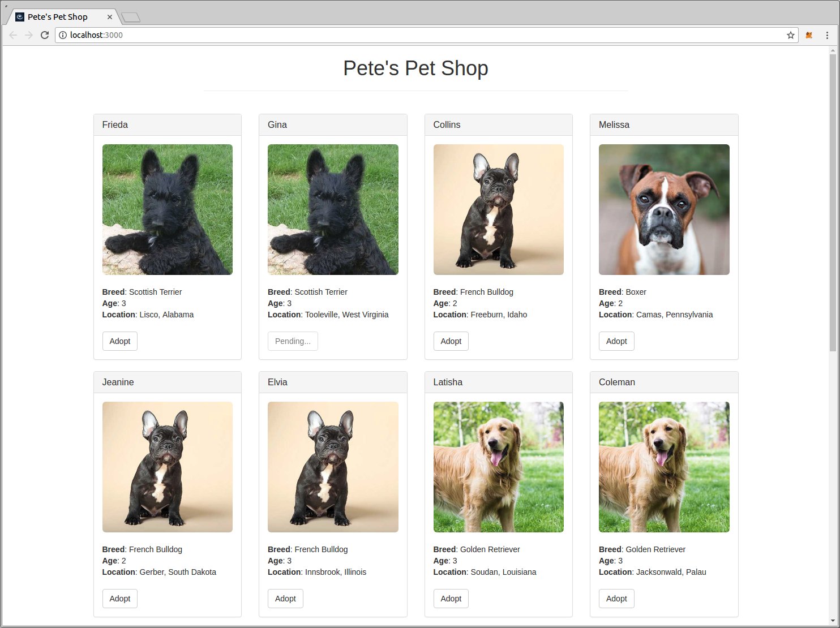Click Jeanine's puppy photo
This screenshot has width=840, height=628.
pyautogui.click(x=167, y=467)
